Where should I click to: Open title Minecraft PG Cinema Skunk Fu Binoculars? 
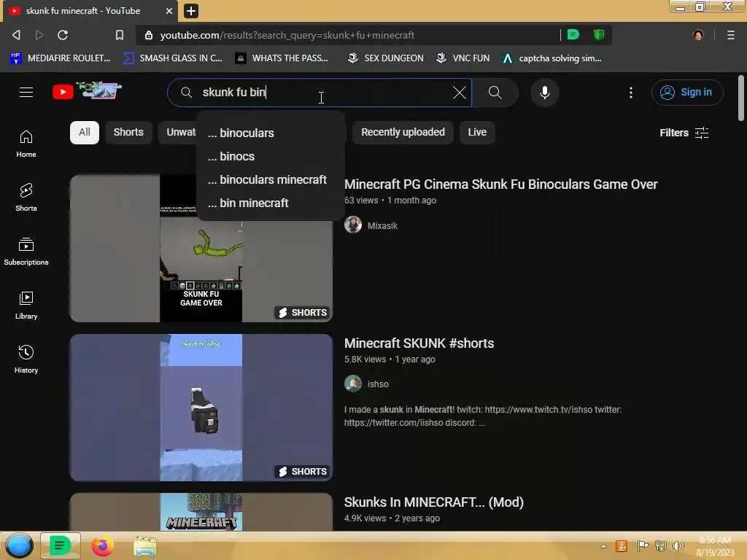pyautogui.click(x=500, y=184)
